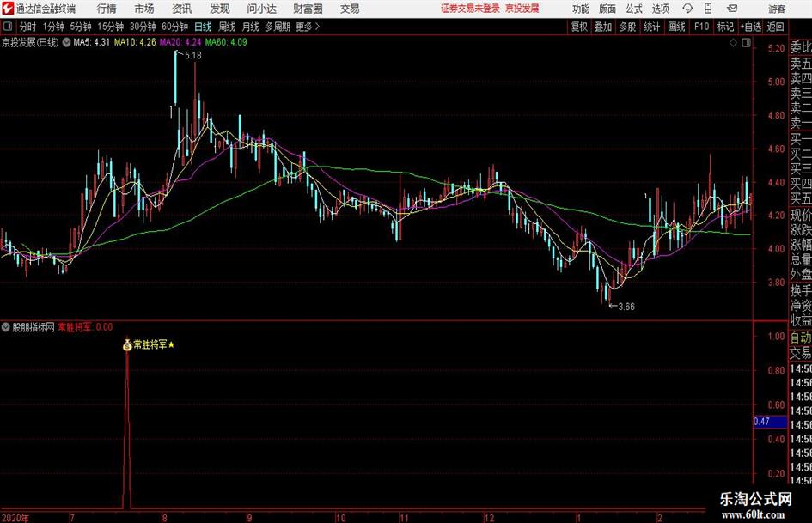Switch to 15分钟 period
This screenshot has height=523, width=812.
click(x=111, y=27)
